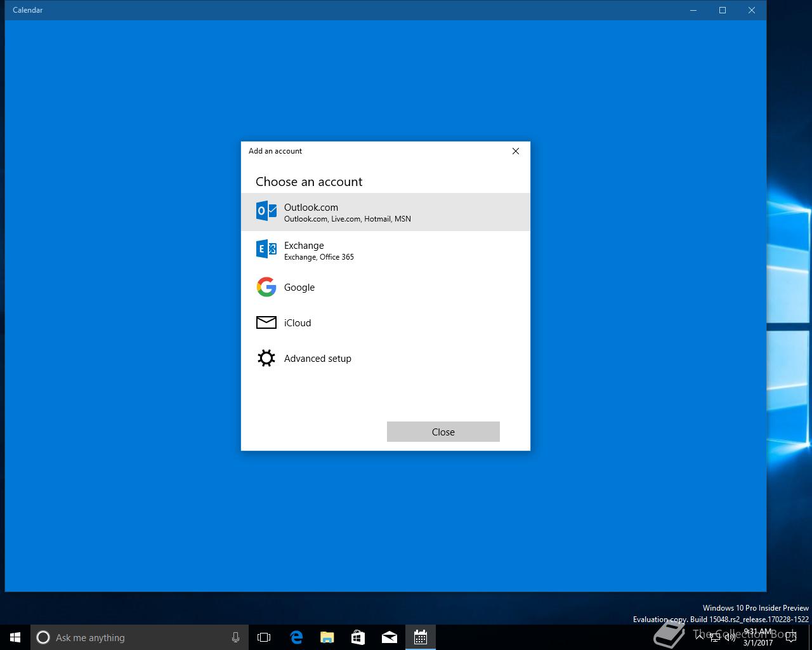812x650 pixels.
Task: Choose the iCloud envelope icon
Action: click(266, 322)
